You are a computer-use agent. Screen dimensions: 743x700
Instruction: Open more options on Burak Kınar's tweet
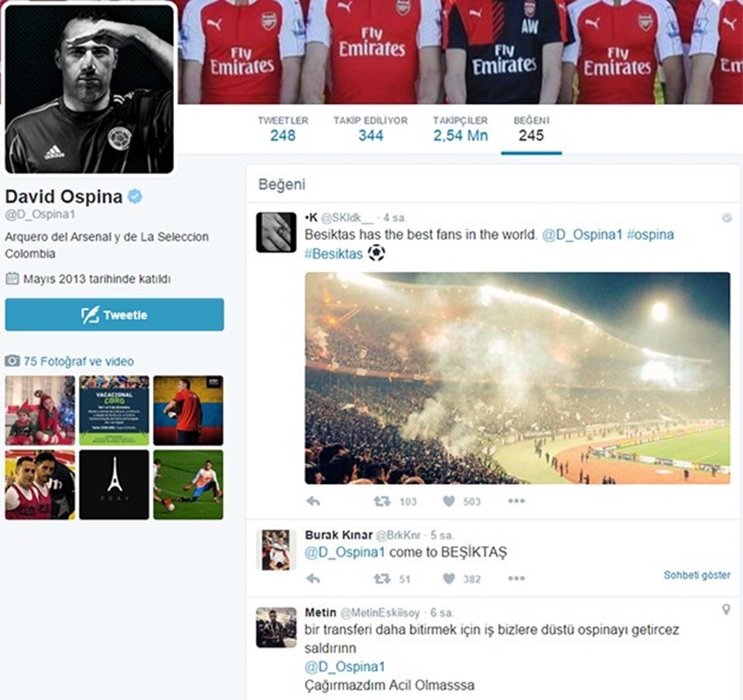pyautogui.click(x=516, y=578)
